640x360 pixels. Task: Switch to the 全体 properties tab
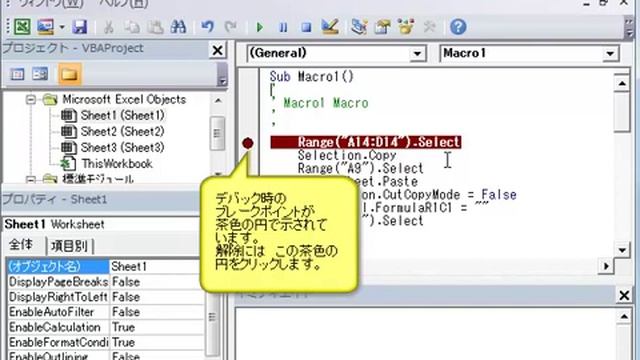click(21, 245)
